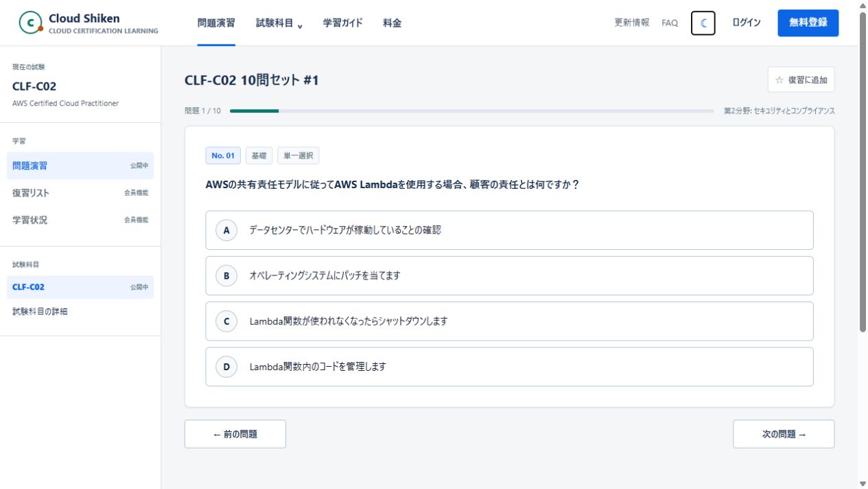The height and width of the screenshot is (489, 868).
Task: Click AWS Certified Cloud Practitioner subtitle
Action: pyautogui.click(x=65, y=103)
